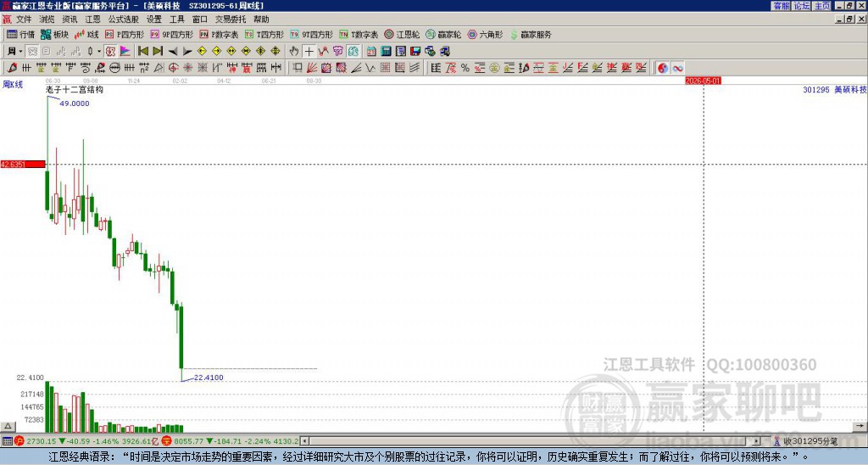This screenshot has width=868, height=465.
Task: Jump to first bar icon
Action: pos(142,52)
